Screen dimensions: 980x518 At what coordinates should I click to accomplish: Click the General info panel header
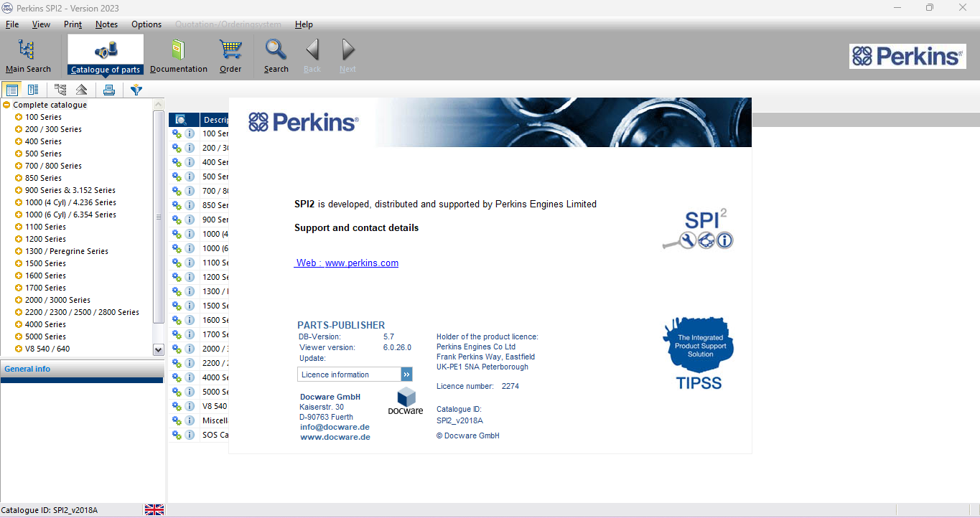(82, 369)
